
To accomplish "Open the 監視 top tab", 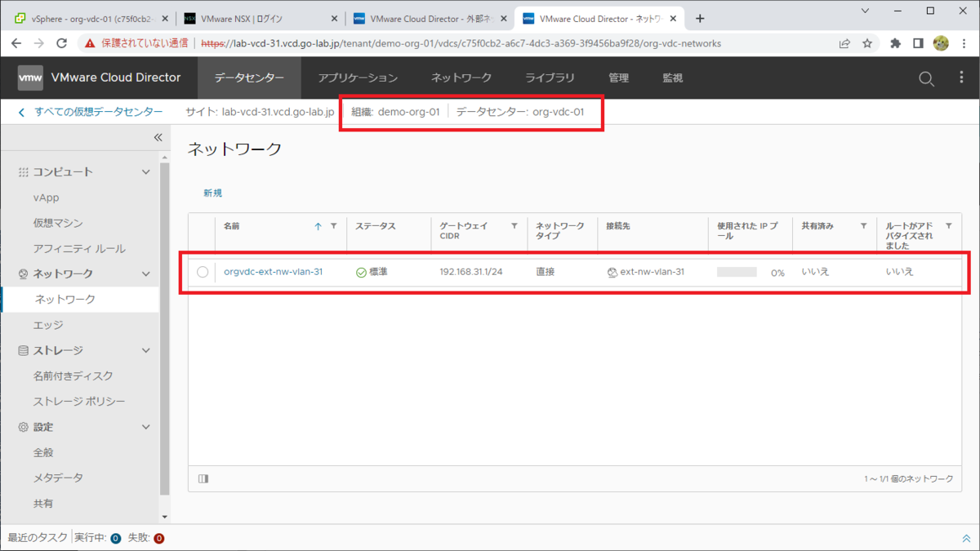I will (x=672, y=78).
